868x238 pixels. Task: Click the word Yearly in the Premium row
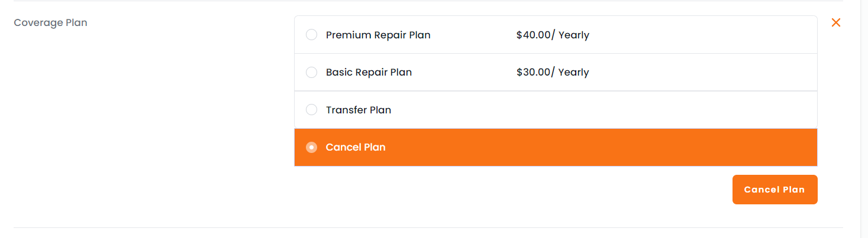pos(573,35)
